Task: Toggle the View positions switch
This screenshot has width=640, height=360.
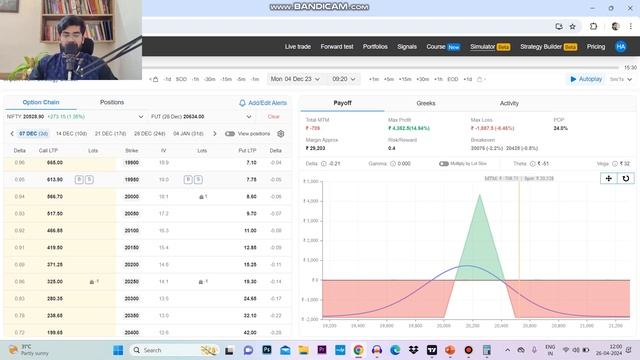Action: pyautogui.click(x=230, y=133)
